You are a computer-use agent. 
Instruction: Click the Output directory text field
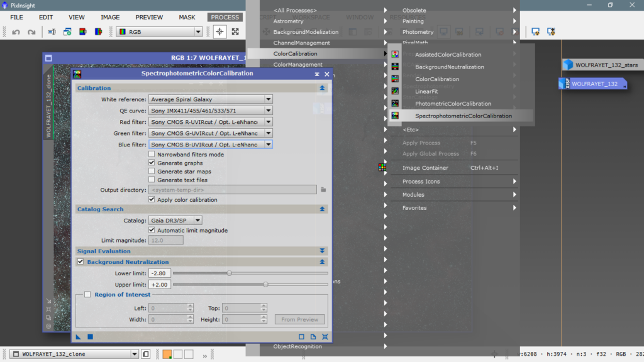click(x=233, y=190)
